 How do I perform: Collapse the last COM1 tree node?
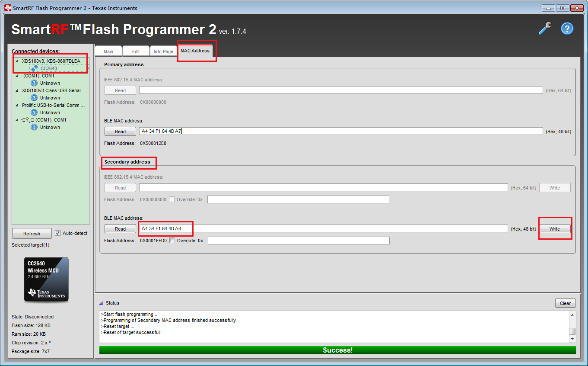tap(17, 120)
